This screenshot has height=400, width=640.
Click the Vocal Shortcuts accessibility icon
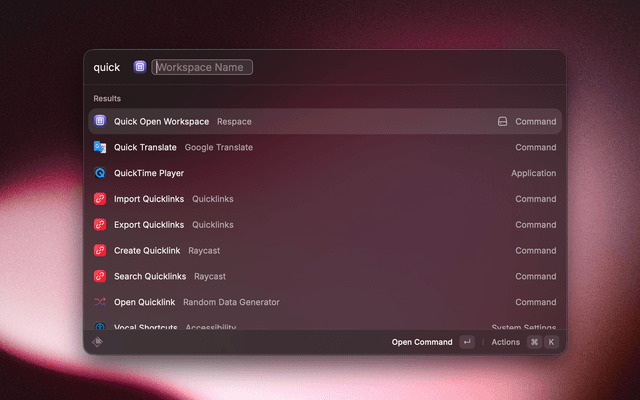click(x=100, y=327)
